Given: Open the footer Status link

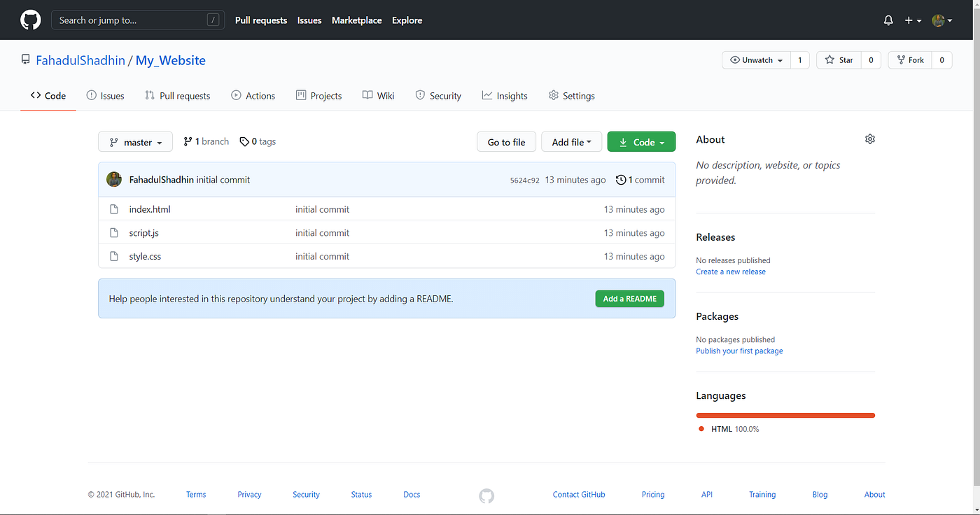Looking at the screenshot, I should click(x=361, y=494).
